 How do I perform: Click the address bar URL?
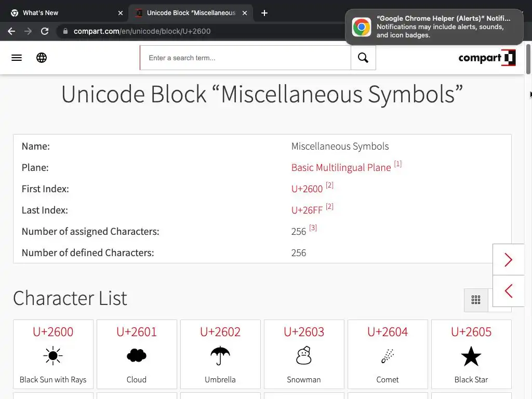coord(142,31)
